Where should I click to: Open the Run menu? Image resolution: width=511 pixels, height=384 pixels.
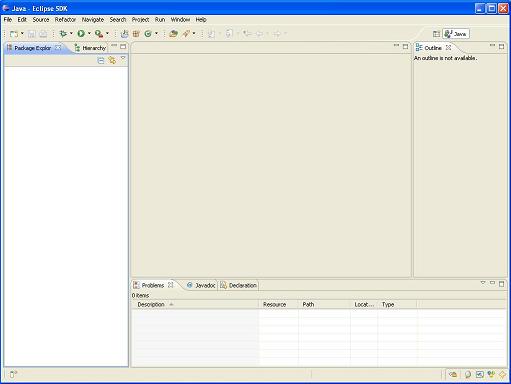pyautogui.click(x=160, y=20)
